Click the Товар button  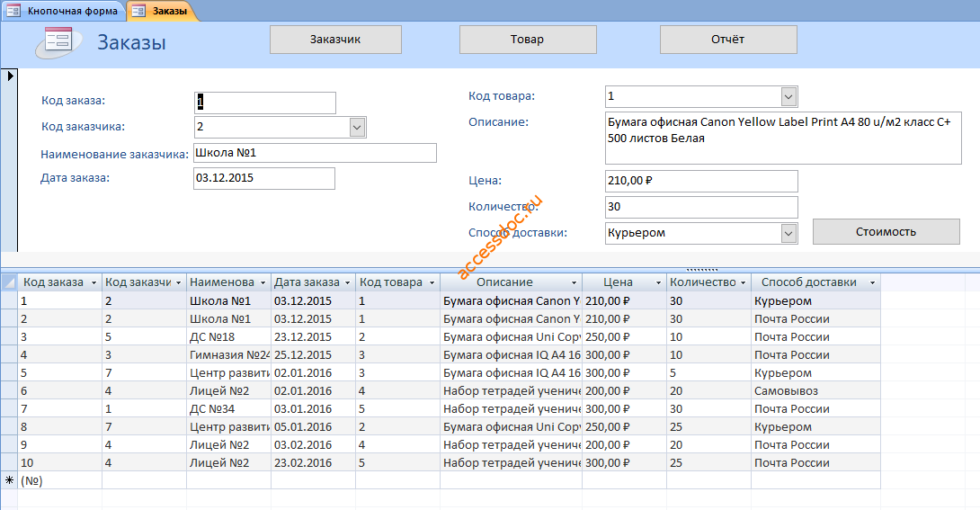pyautogui.click(x=528, y=40)
